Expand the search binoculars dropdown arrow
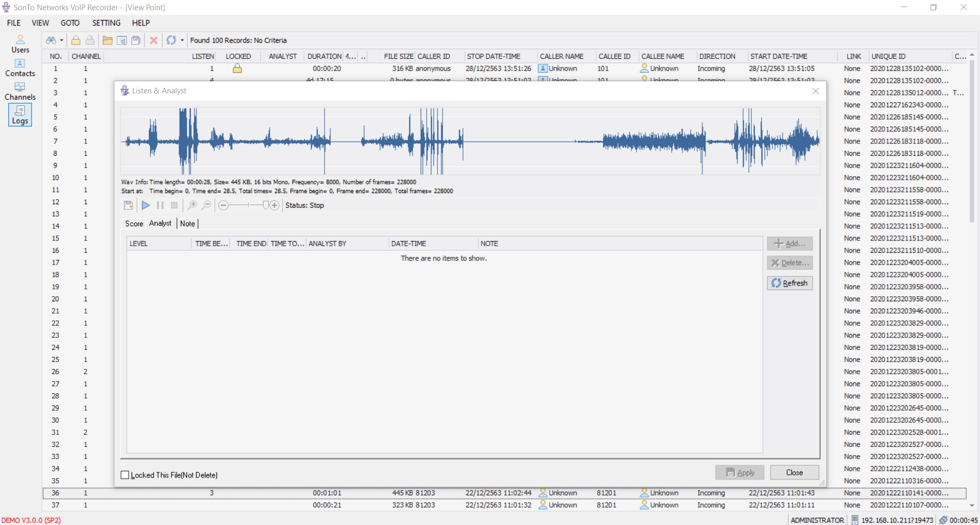The height and width of the screenshot is (525, 980). pos(62,40)
